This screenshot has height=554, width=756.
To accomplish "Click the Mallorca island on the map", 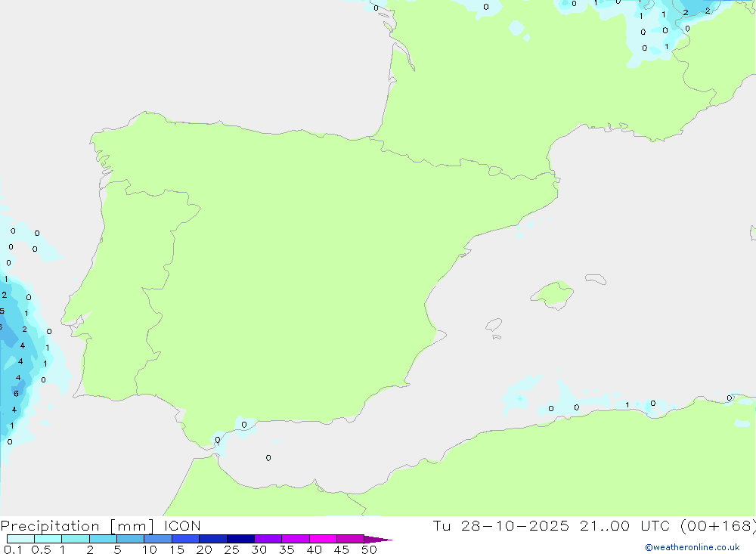I will 553,294.
